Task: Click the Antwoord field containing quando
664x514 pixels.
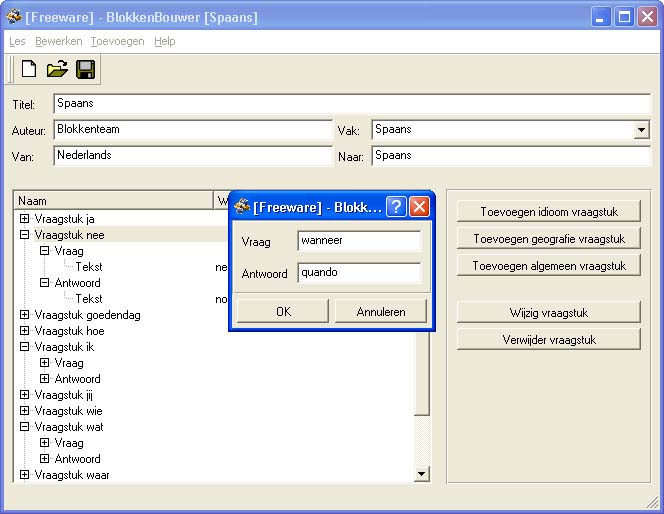Action: [359, 274]
